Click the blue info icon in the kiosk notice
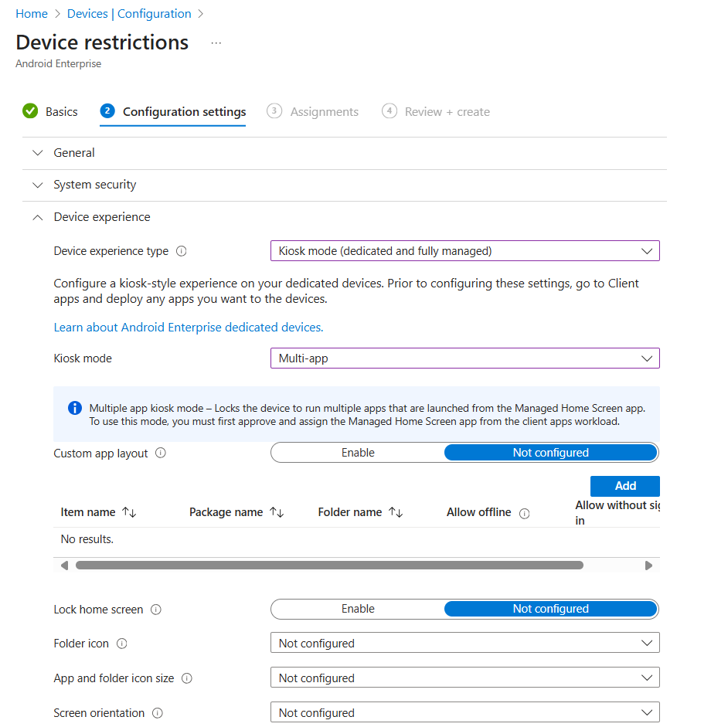728x727 pixels. click(75, 408)
